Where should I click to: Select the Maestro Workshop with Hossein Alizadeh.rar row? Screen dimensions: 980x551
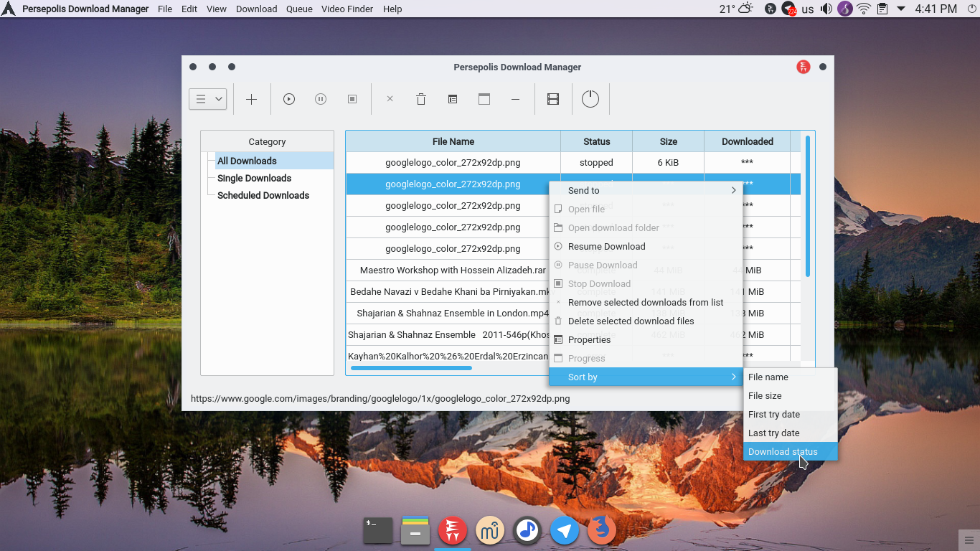(453, 270)
